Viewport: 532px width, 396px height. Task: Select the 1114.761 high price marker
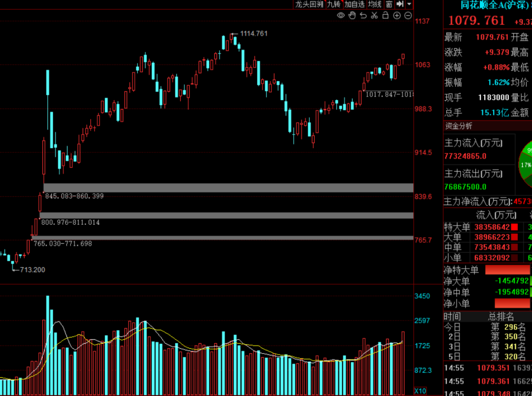click(x=254, y=34)
